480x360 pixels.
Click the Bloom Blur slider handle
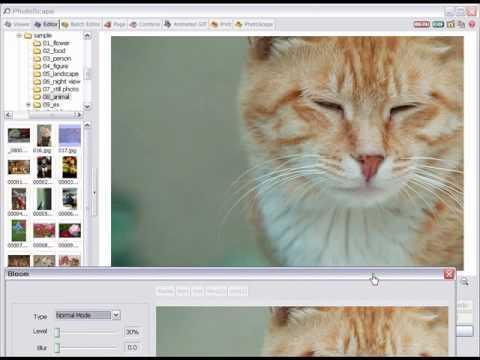57,348
